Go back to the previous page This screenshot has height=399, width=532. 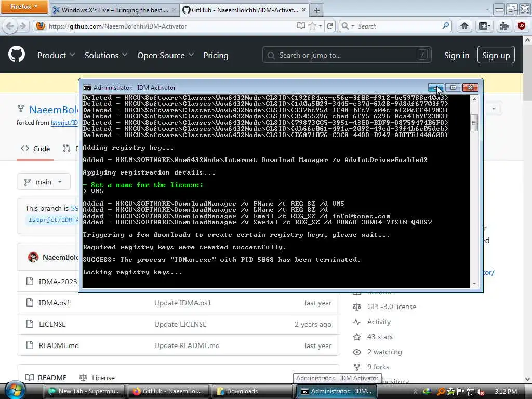tap(10, 26)
